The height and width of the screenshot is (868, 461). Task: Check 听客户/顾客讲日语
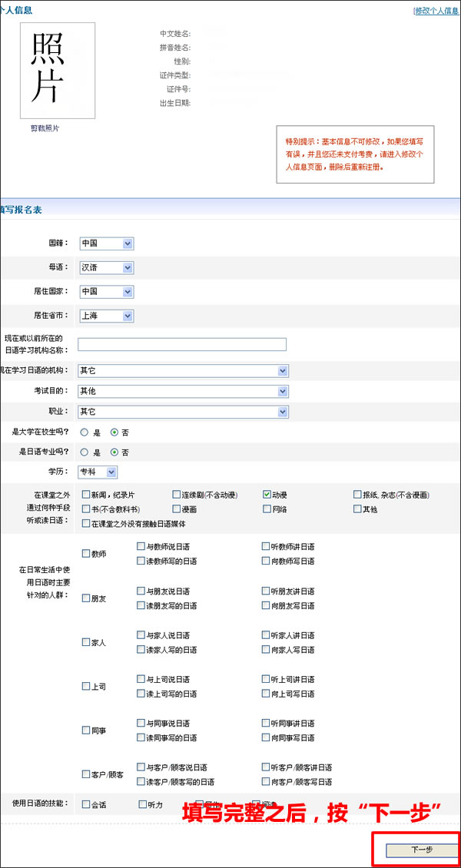coord(266,767)
